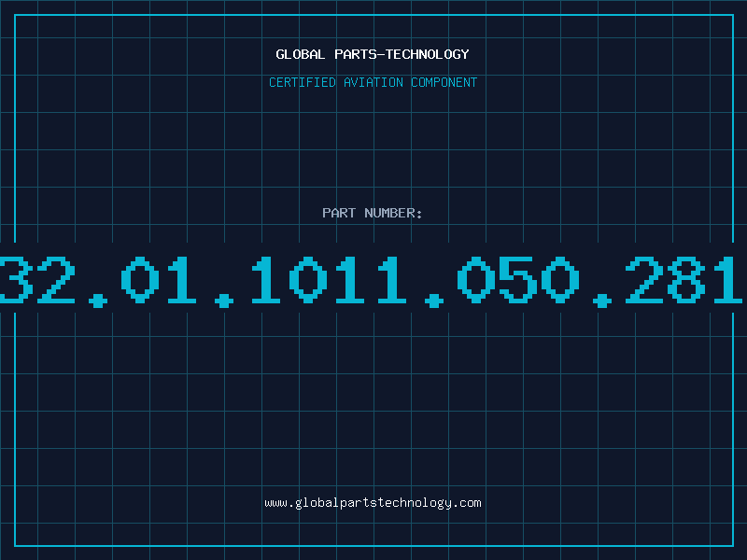
Task: Click the GLOBAL PARTS-TECHNOLOGY heading
Action: [373, 54]
